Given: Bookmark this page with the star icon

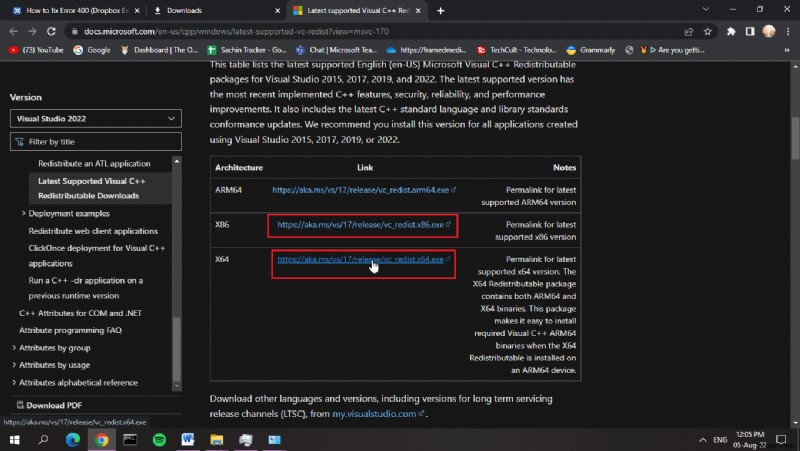Looking at the screenshot, I should point(708,32).
